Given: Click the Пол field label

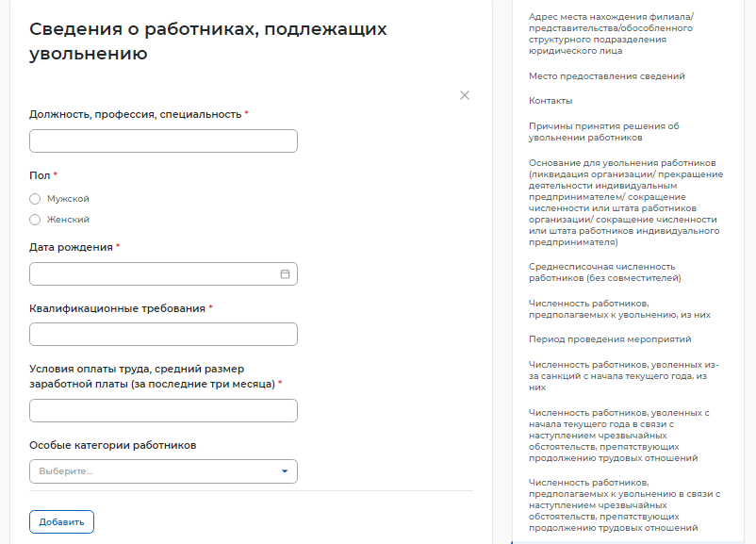Looking at the screenshot, I should tap(40, 175).
